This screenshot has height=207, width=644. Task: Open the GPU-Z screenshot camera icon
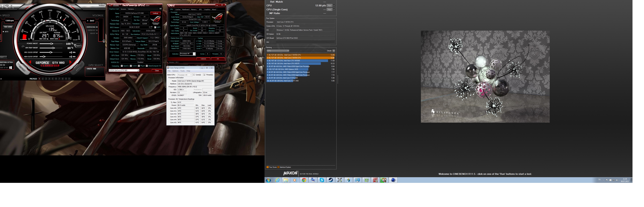click(x=161, y=9)
